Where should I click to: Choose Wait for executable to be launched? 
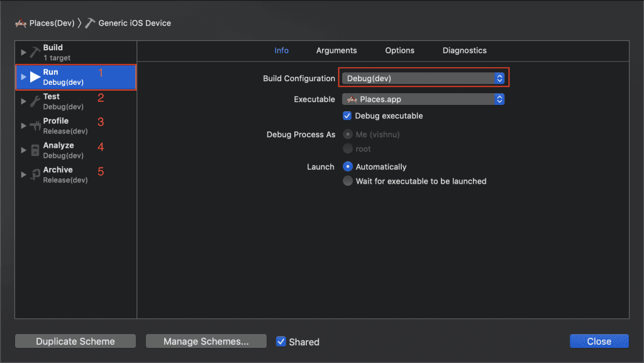(x=348, y=181)
